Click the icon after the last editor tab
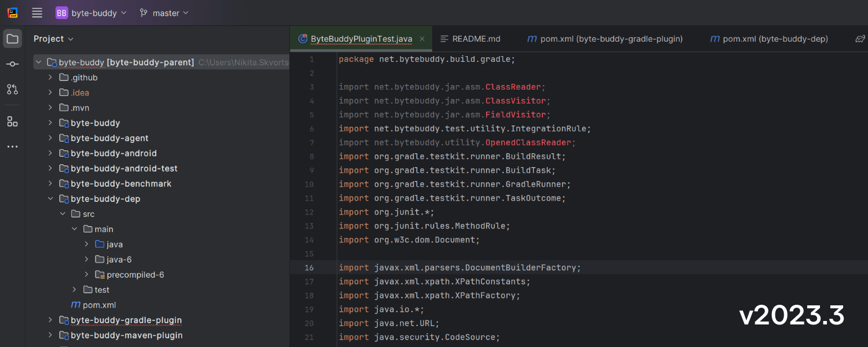The image size is (868, 347). pos(860,39)
